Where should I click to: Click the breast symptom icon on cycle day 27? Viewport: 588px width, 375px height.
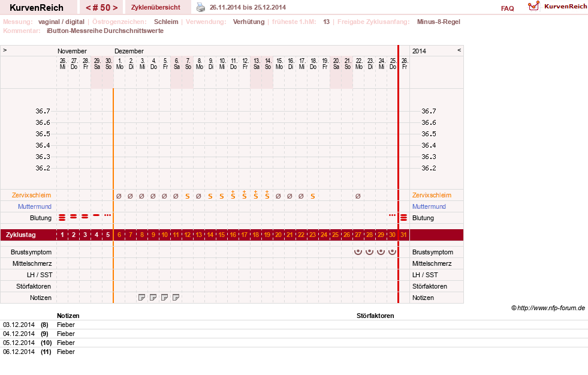[x=358, y=252]
